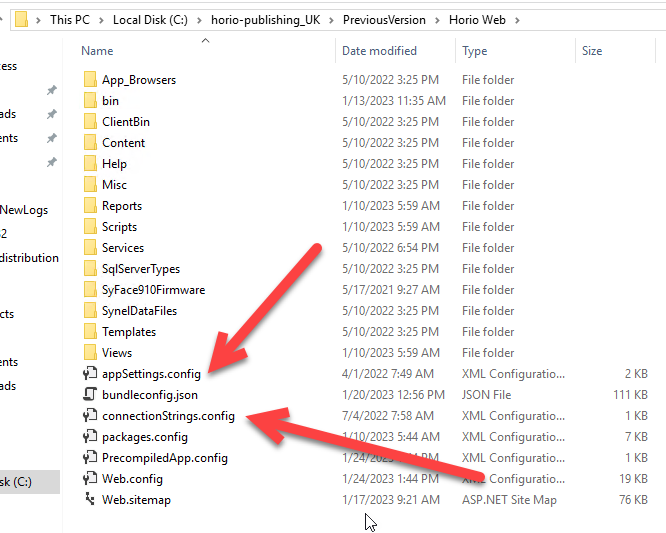Viewport: 666px width, 533px height.
Task: Expand chevron after horio-publishing_UK breadcrumb
Action: [331, 20]
